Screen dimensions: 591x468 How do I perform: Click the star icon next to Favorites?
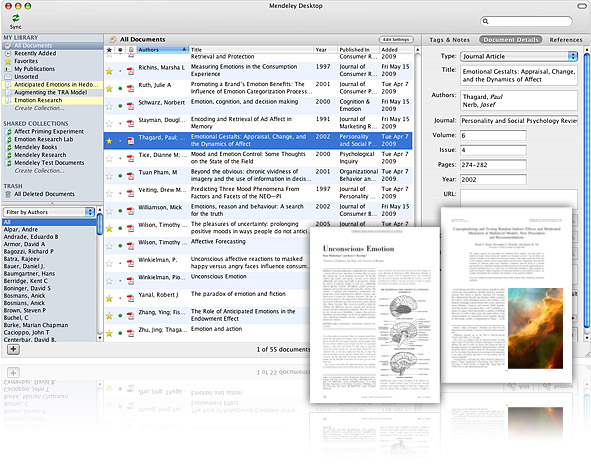[8, 61]
